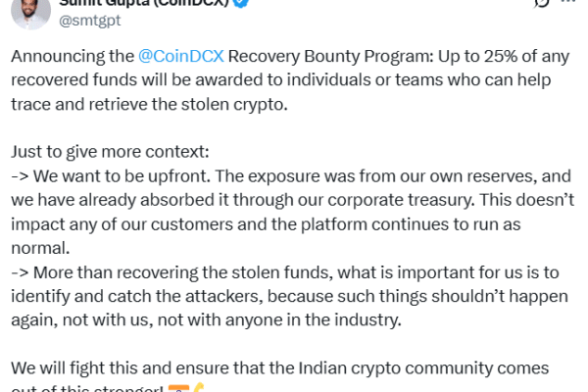
Task: Click the Grok icon at top right
Action: 541,3
